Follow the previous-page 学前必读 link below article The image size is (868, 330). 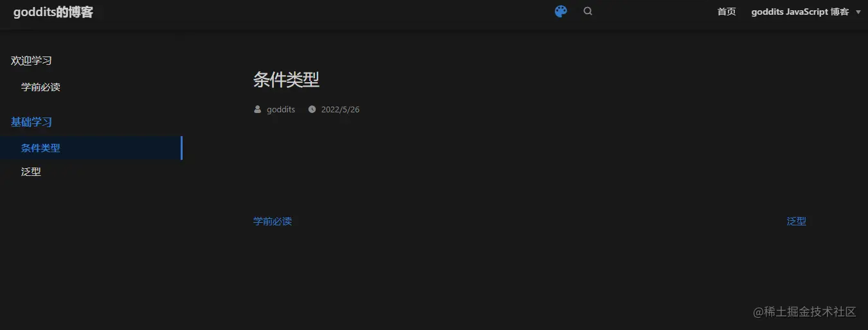tap(273, 221)
